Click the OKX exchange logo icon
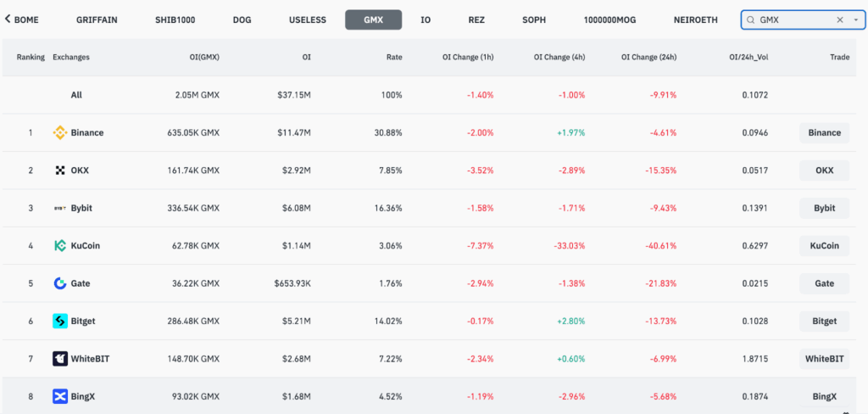The height and width of the screenshot is (414, 868). (60, 171)
